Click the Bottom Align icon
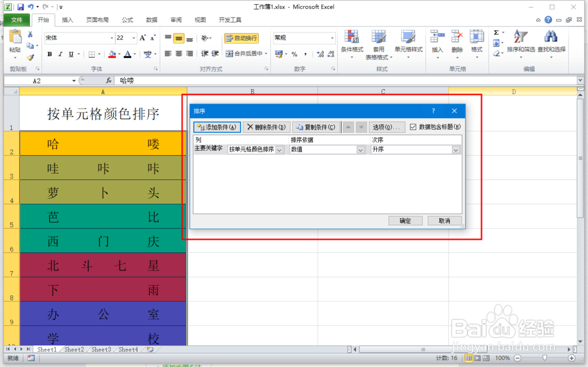Viewport: 588px width, 367px height. pos(190,38)
